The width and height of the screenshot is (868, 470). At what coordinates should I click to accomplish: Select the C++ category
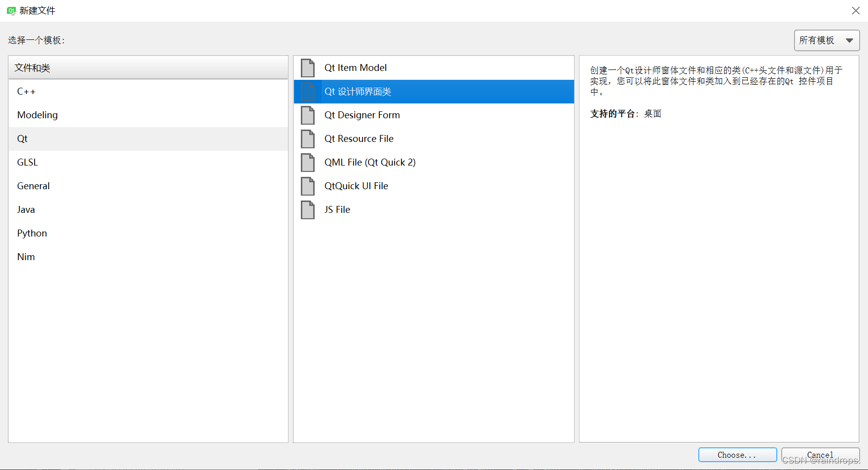pos(148,92)
